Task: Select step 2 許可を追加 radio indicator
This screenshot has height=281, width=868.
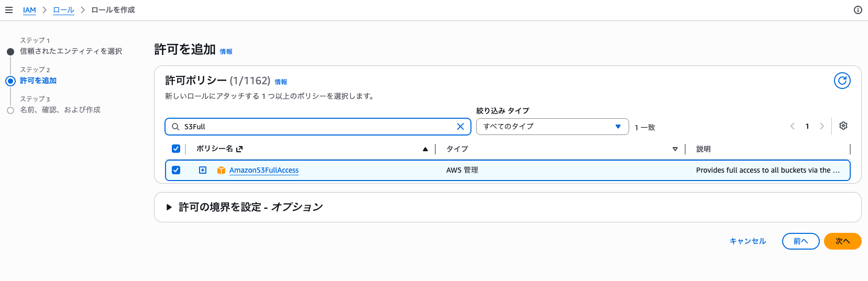Action: click(10, 81)
